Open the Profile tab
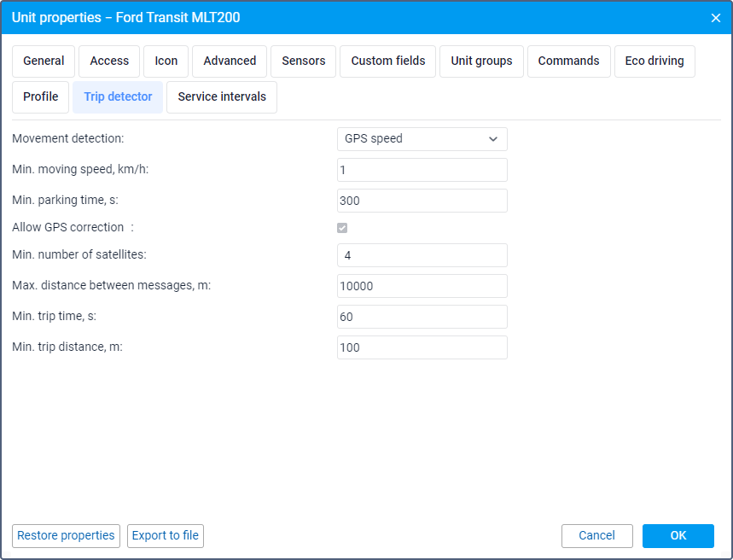Viewport: 733px width, 560px height. [41, 97]
